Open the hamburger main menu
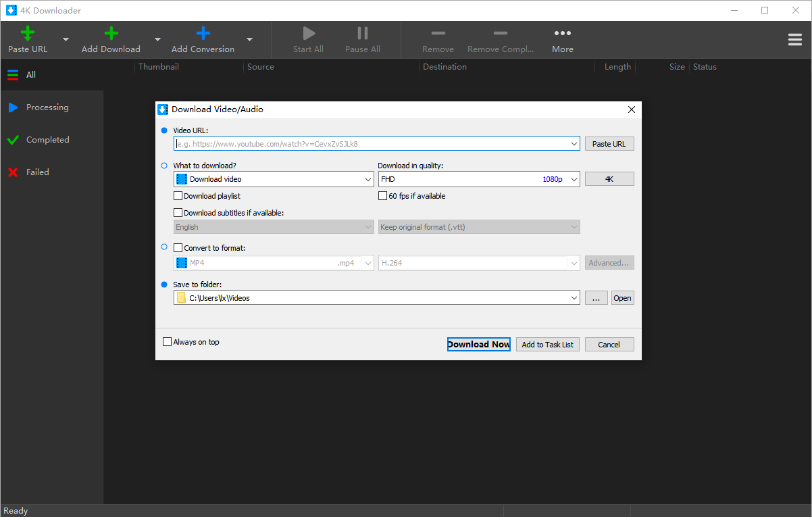Screen dimensions: 812x517 point(795,39)
